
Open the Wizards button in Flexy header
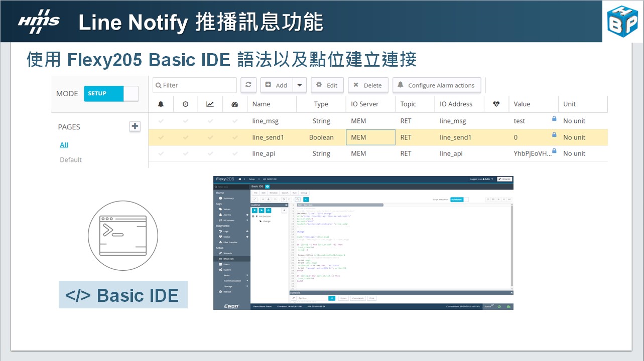point(504,179)
